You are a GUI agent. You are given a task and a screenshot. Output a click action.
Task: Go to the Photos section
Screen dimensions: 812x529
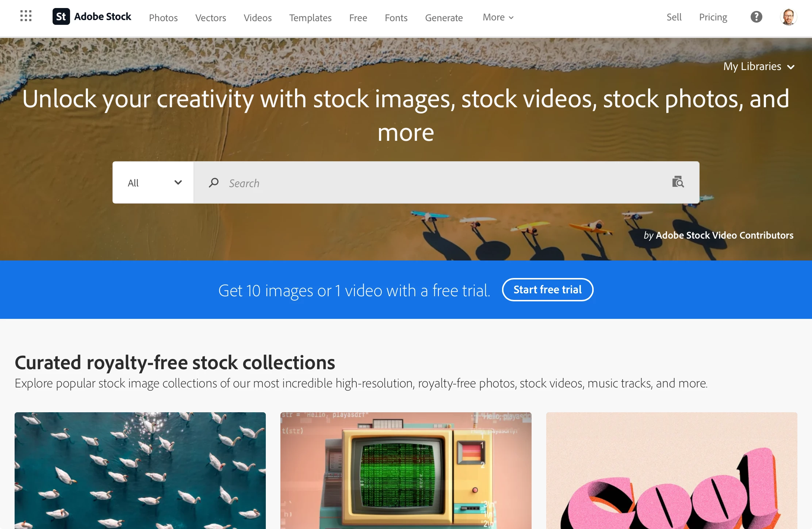point(163,18)
